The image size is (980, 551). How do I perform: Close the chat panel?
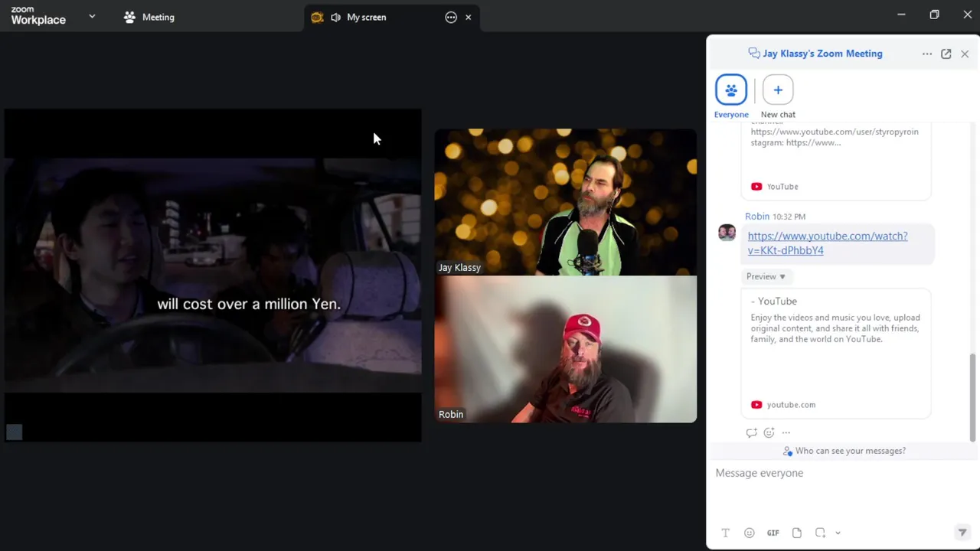click(x=965, y=54)
